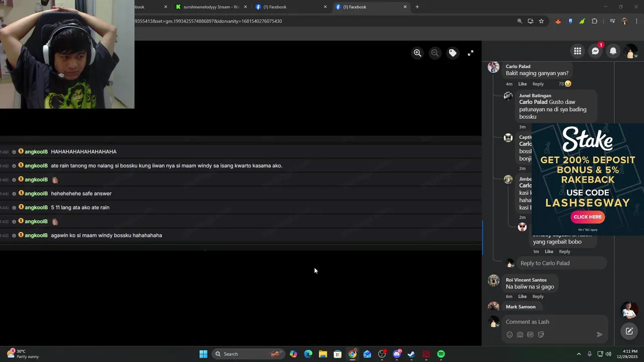Click the install app icon in address bar

pos(530,21)
